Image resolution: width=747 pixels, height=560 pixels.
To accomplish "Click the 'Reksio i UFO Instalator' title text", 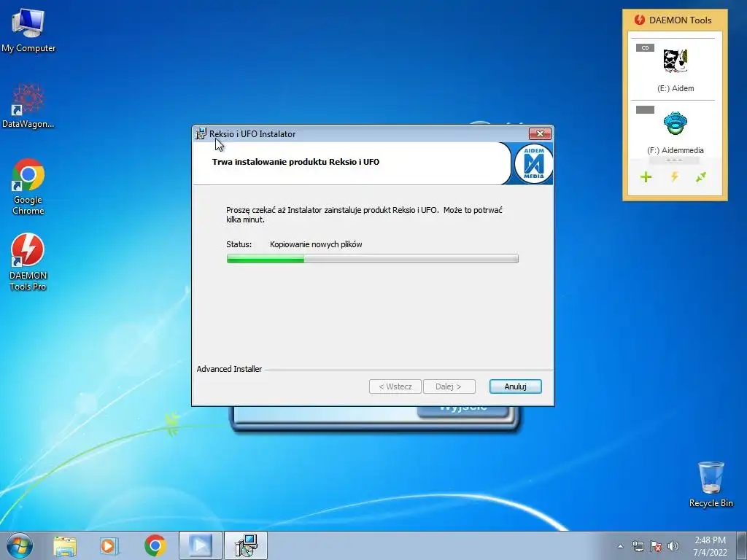I will coord(252,134).
